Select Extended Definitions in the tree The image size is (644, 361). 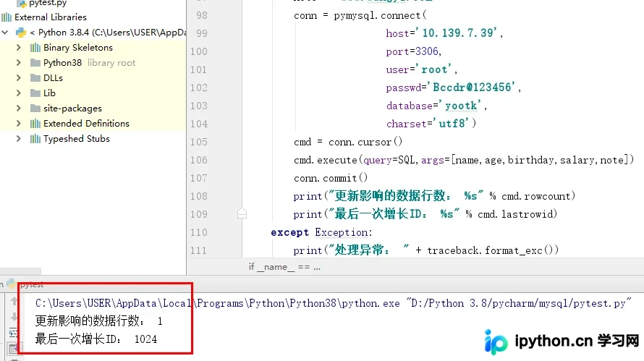[86, 124]
